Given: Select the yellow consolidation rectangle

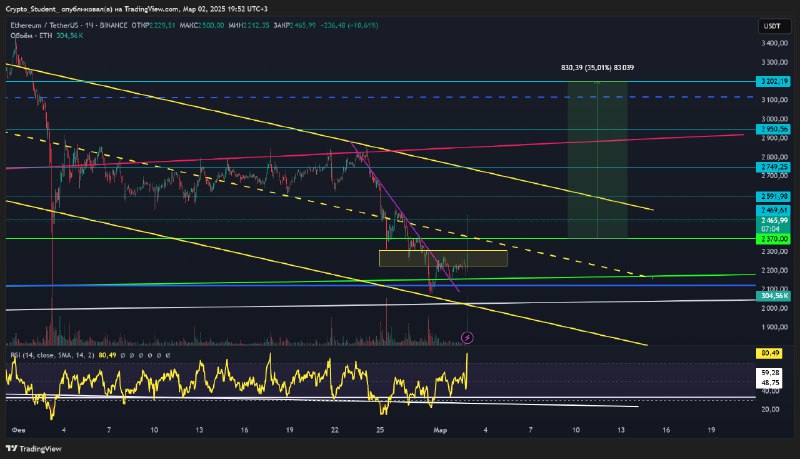Looking at the screenshot, I should [x=443, y=259].
